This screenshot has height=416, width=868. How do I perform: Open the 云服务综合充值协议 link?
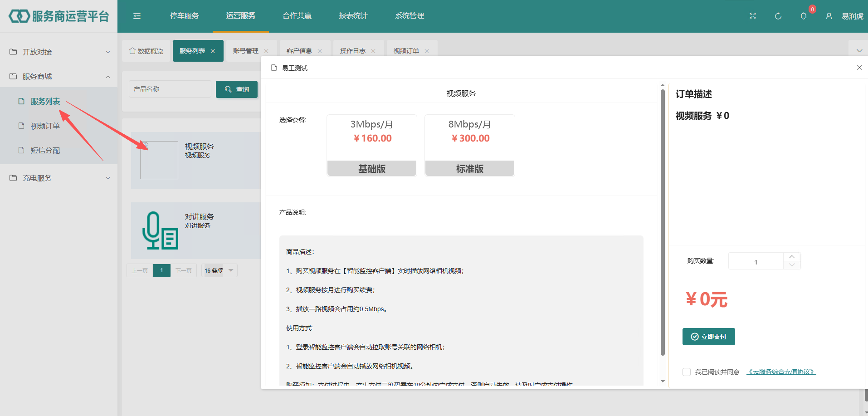(781, 372)
